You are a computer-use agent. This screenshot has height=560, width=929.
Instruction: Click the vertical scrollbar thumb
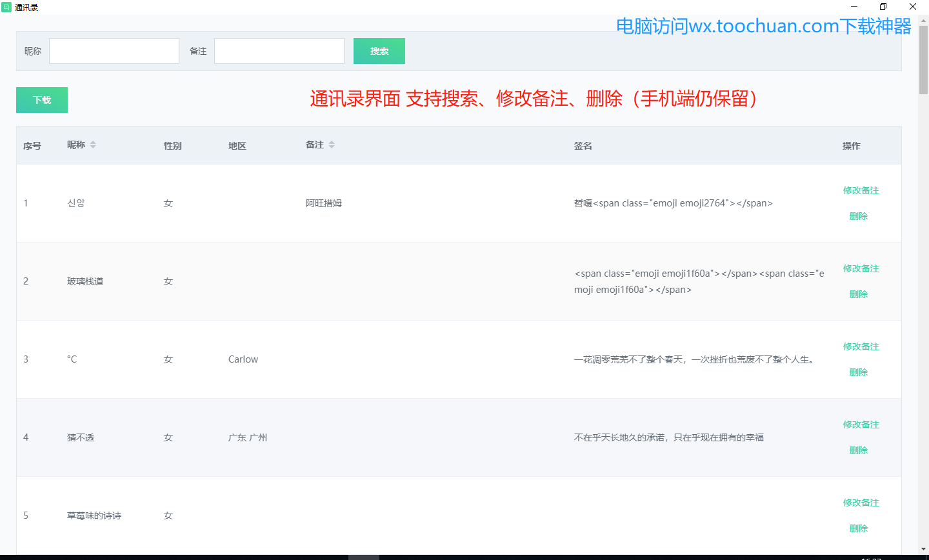point(923,61)
